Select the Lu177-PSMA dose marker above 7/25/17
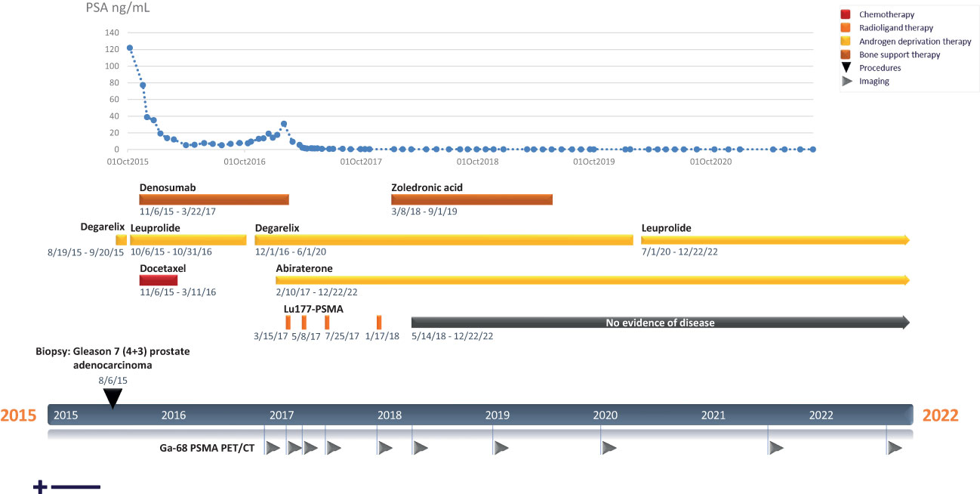980x494 pixels. point(327,322)
